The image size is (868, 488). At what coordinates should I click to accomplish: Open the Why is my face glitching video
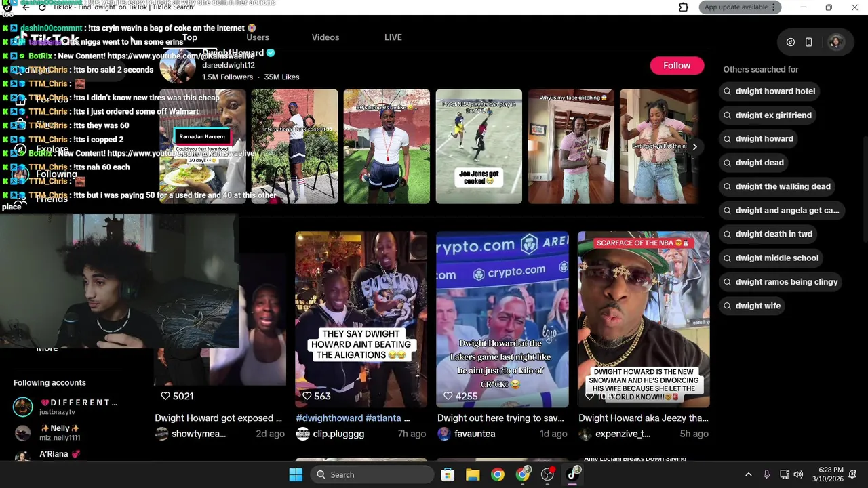571,146
